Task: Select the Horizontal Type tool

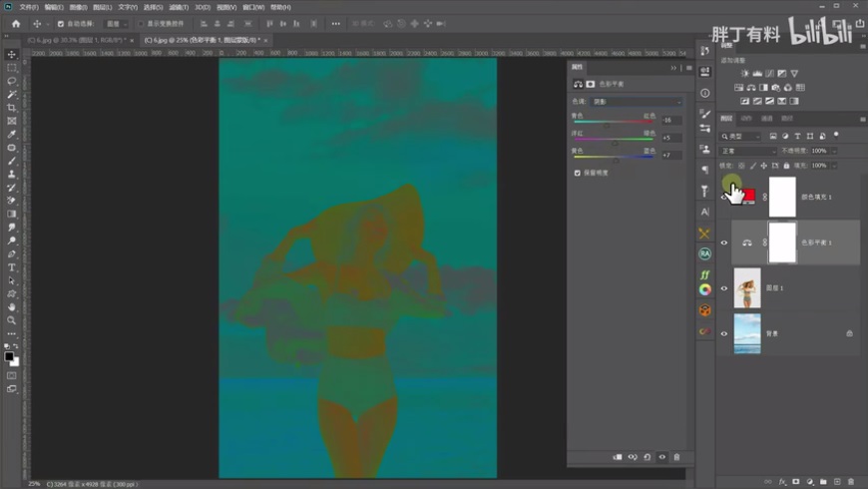Action: point(12,267)
